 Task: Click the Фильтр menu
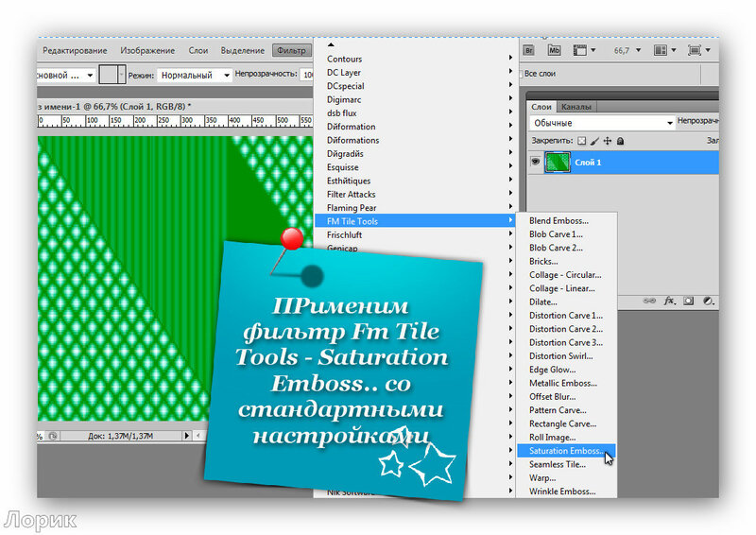click(291, 51)
